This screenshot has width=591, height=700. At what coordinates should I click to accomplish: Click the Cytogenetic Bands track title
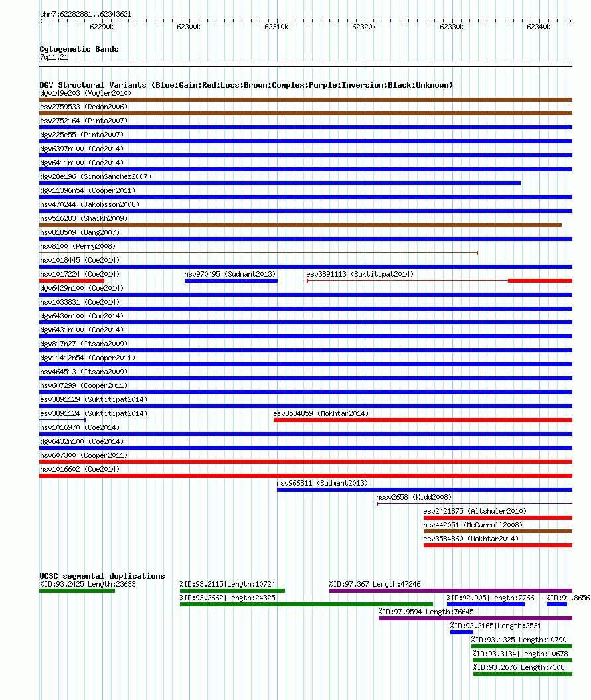[79, 49]
